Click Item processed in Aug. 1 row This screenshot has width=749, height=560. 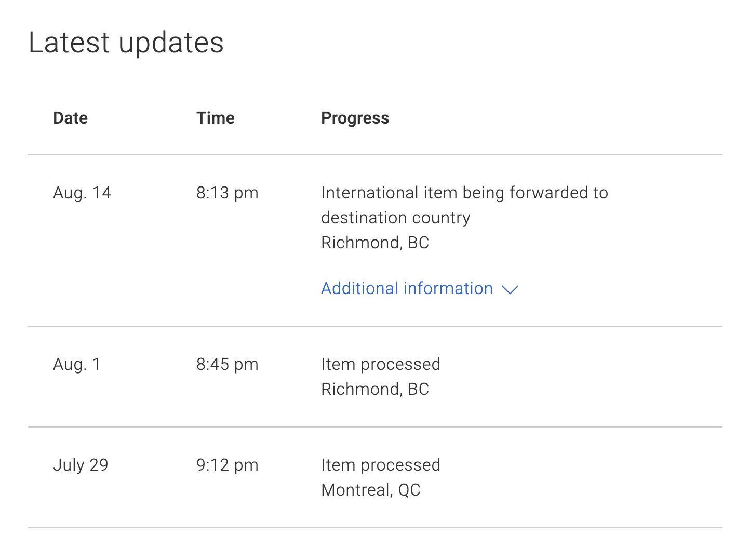click(381, 365)
